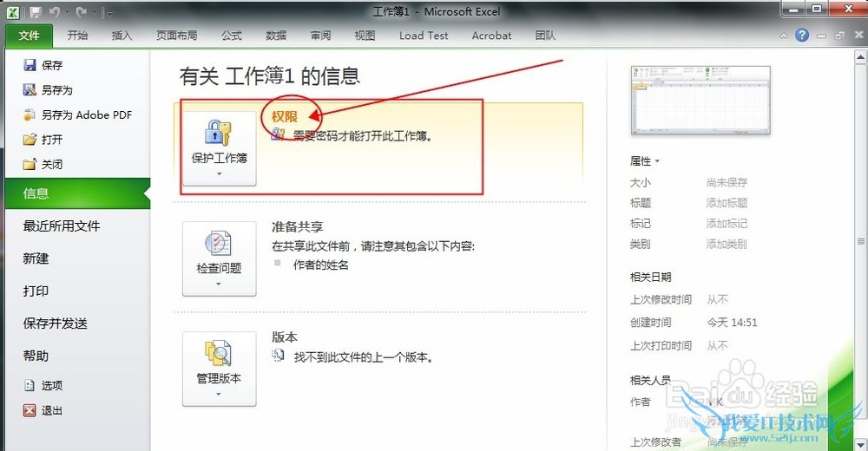
Task: Click the Undo arrow in quick access toolbar
Action: click(x=54, y=11)
